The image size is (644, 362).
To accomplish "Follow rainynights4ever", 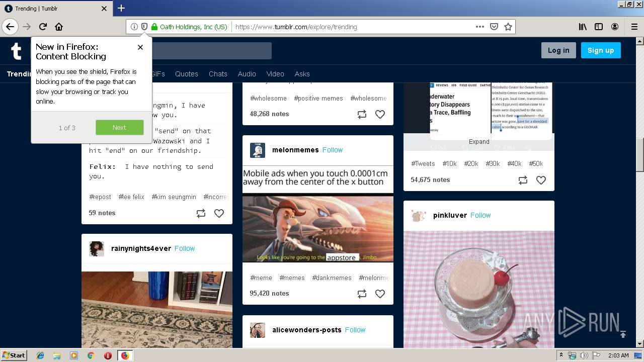I will coord(185,248).
